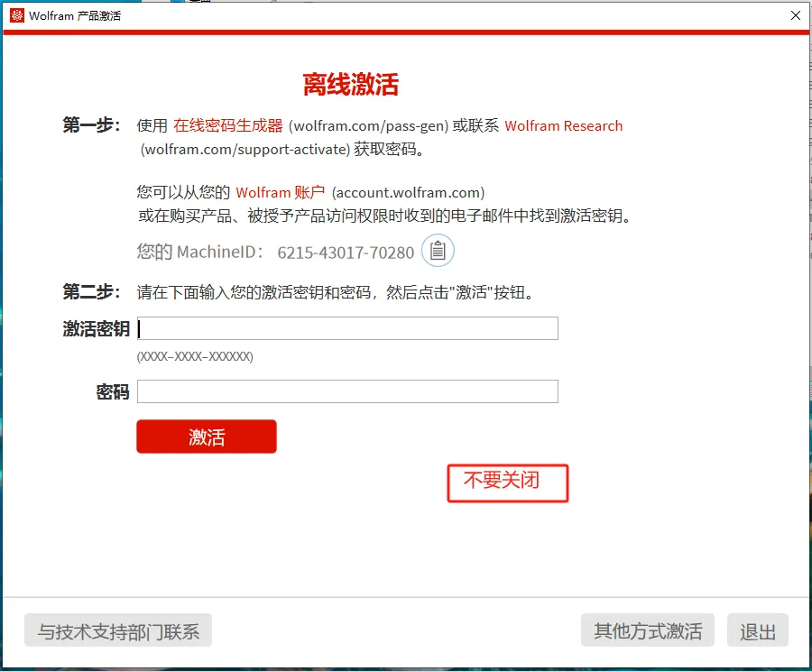Click the Wolfram logo in the title bar
The width and height of the screenshot is (812, 671).
tap(17, 15)
